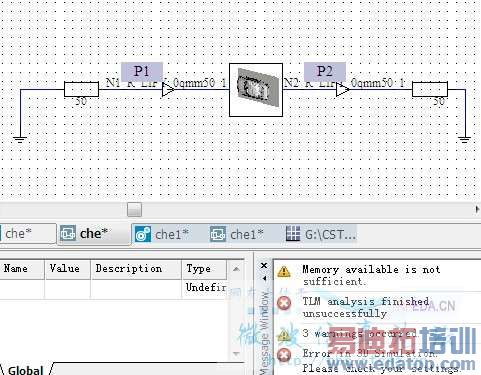Select the N2 probe triangle
Viewport: 481px width, 375px height.
click(x=343, y=90)
